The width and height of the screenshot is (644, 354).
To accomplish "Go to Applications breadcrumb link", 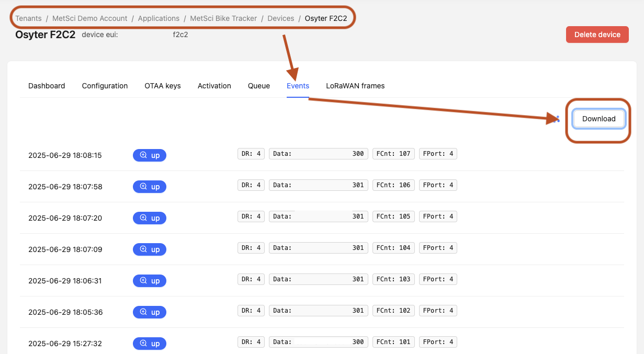I will pos(159,18).
